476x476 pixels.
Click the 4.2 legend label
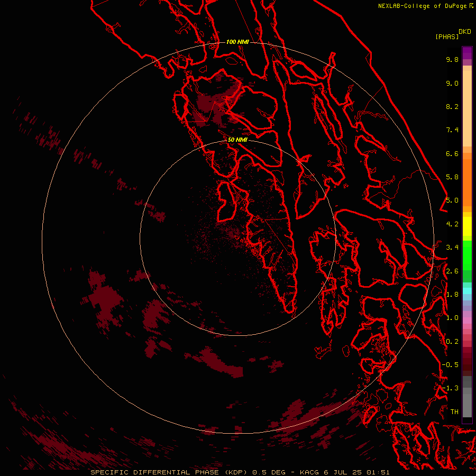click(452, 224)
